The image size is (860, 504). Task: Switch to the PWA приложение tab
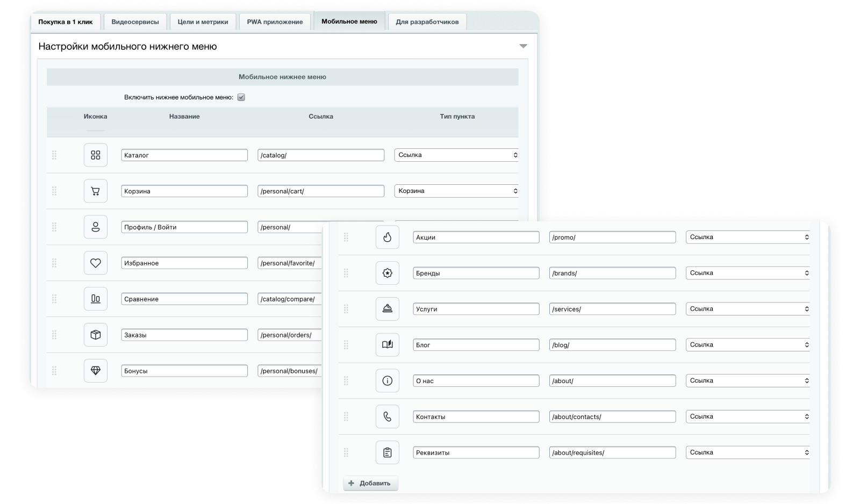click(275, 22)
